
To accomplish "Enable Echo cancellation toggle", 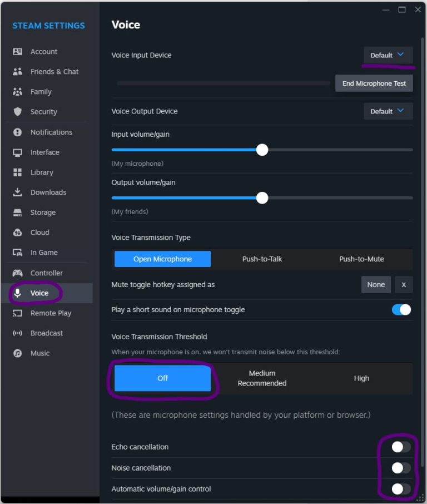I will [x=401, y=447].
